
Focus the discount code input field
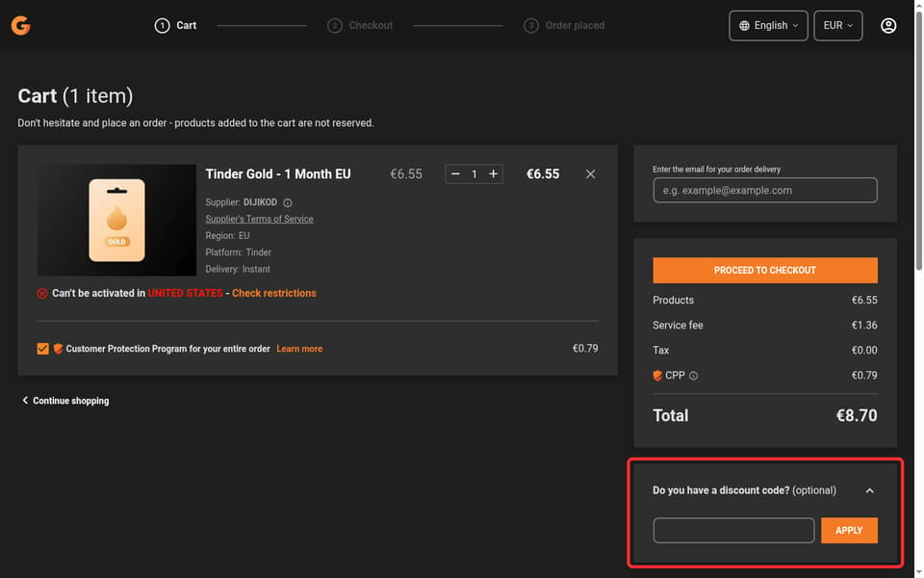pos(733,530)
